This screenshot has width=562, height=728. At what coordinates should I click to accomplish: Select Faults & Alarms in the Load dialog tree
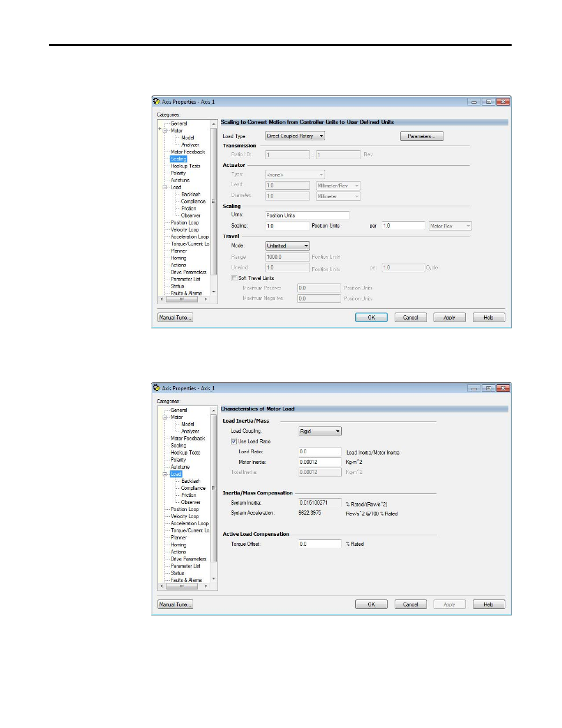(186, 580)
